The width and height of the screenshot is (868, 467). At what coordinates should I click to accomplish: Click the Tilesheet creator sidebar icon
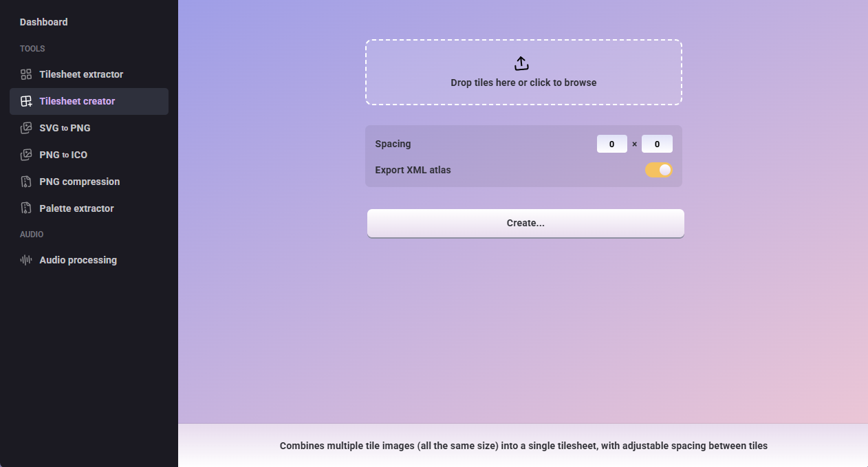(x=26, y=101)
